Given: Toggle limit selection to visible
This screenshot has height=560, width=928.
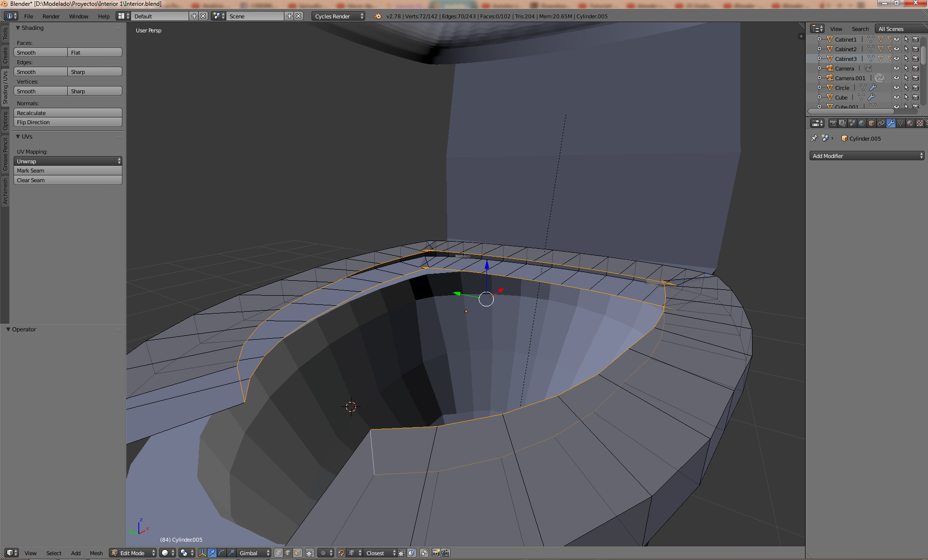Looking at the screenshot, I should pos(310,553).
